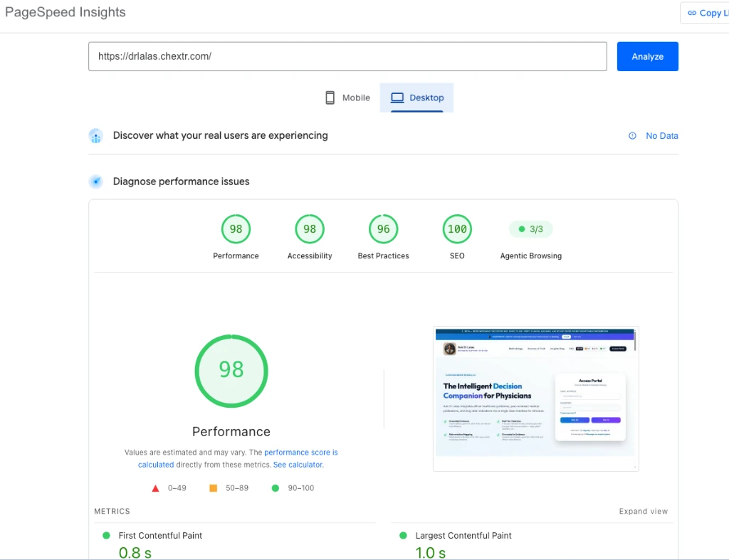Viewport: 729px width, 560px height.
Task: Click the PageSpeed Insights title
Action: click(65, 12)
